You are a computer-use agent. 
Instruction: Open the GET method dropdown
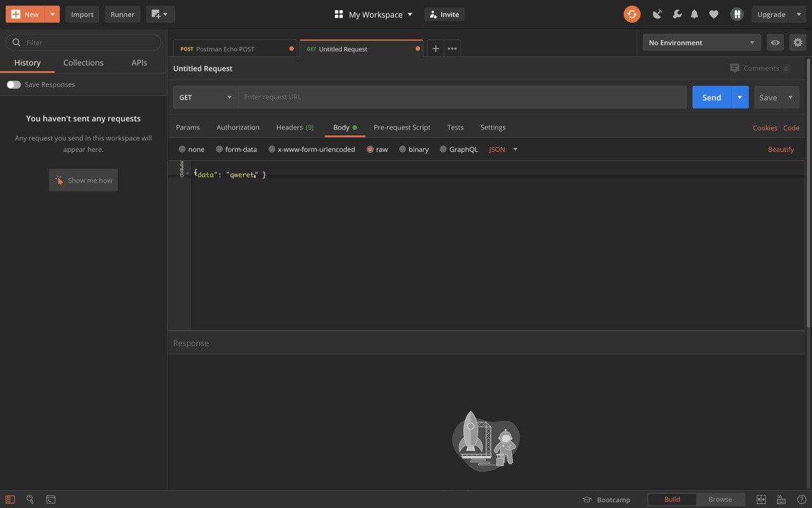click(x=206, y=97)
